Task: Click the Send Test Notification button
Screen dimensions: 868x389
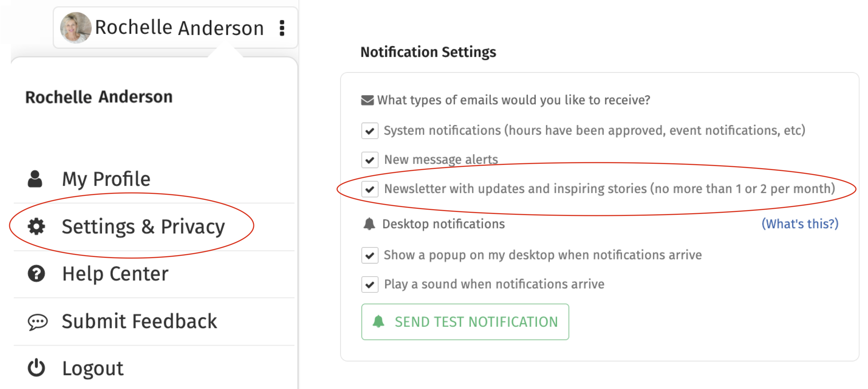Action: point(465,322)
